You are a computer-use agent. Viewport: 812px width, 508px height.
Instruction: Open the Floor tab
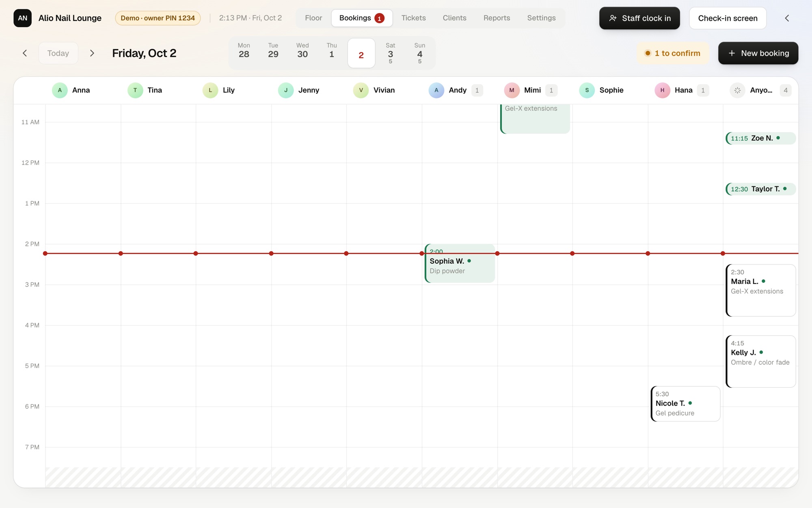coord(313,18)
